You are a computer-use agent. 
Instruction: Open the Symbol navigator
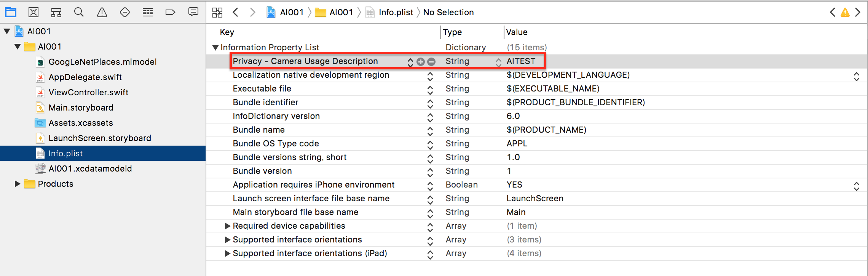tap(56, 13)
